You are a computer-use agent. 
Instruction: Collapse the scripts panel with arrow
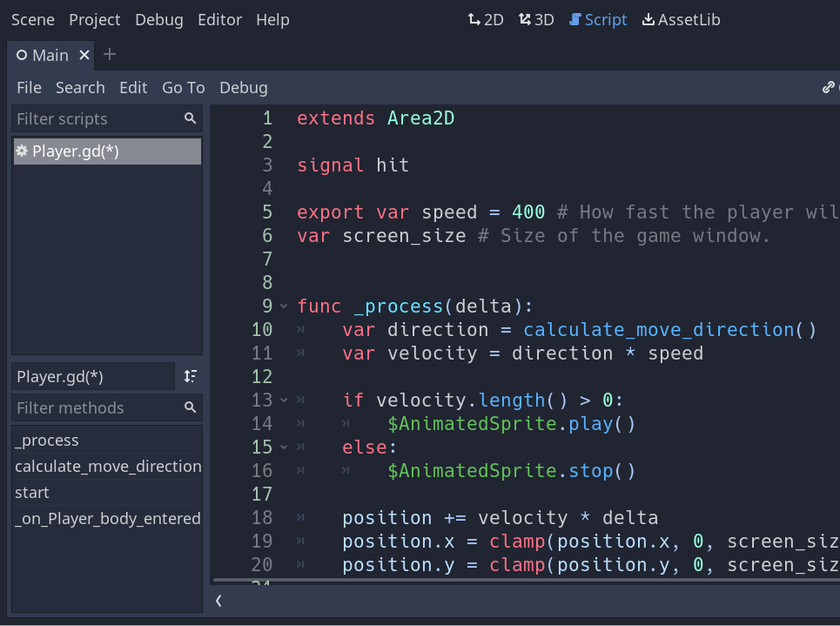tap(218, 601)
